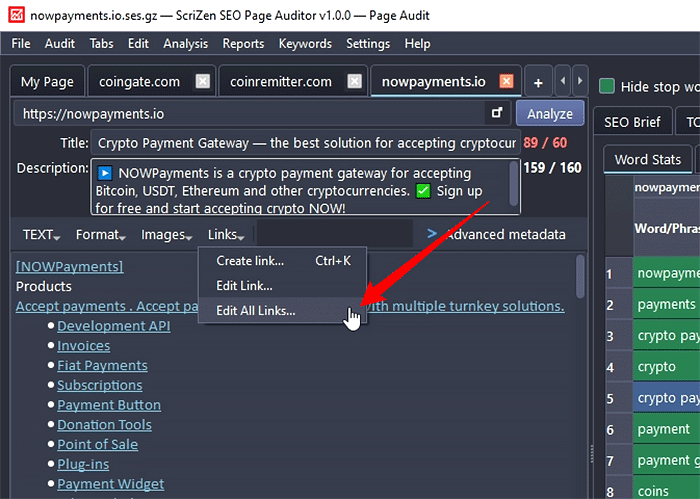Close the nowpayments.io tab
The width and height of the screenshot is (700, 499).
(x=507, y=82)
